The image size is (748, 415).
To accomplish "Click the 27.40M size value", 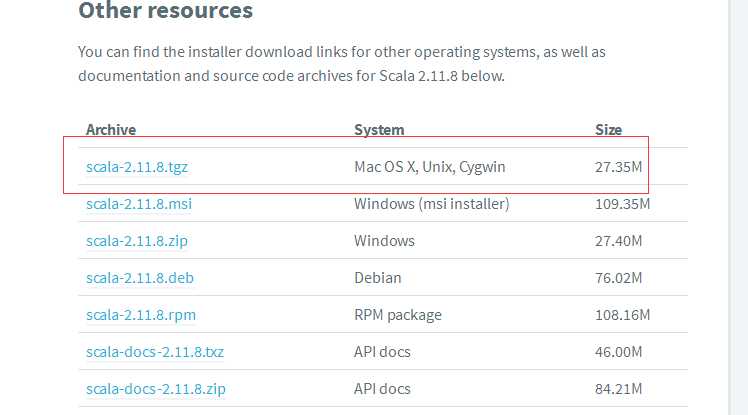I will [618, 241].
